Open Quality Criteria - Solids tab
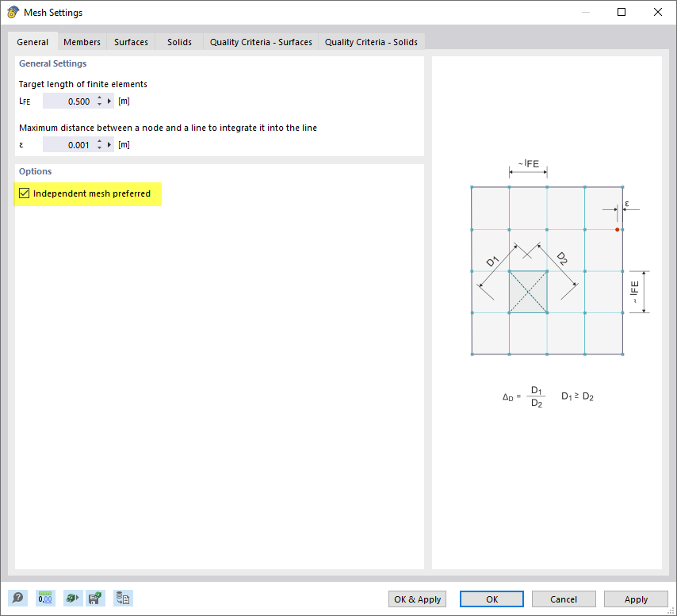677x616 pixels. coord(371,42)
